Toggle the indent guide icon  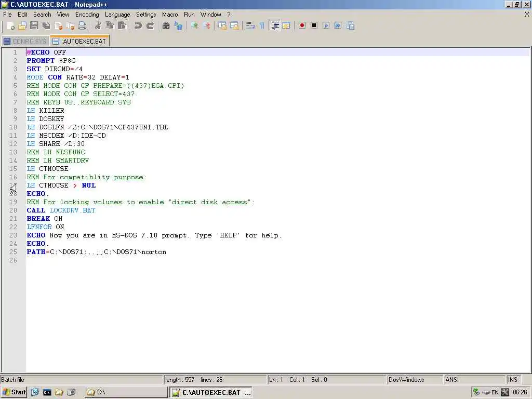click(x=274, y=26)
